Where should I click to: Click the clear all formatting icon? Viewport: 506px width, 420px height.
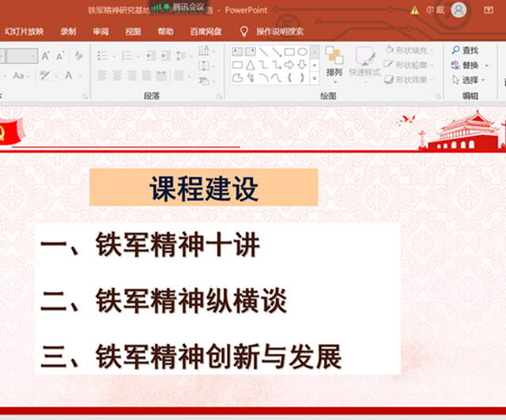pos(78,56)
